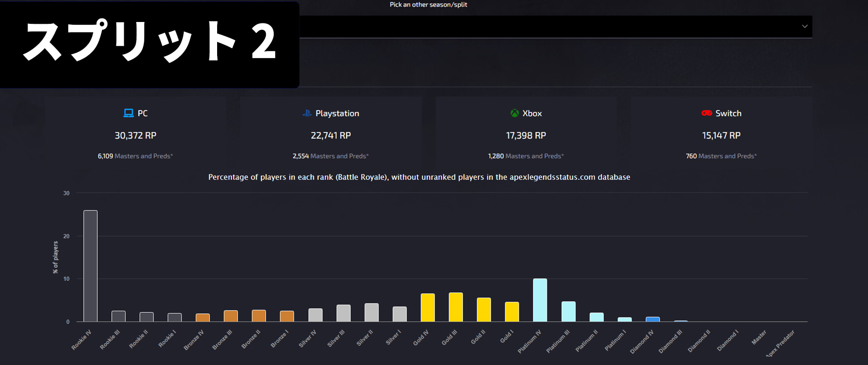Click the Bronze IV chart bar
Image resolution: width=868 pixels, height=365 pixels.
coord(202,317)
